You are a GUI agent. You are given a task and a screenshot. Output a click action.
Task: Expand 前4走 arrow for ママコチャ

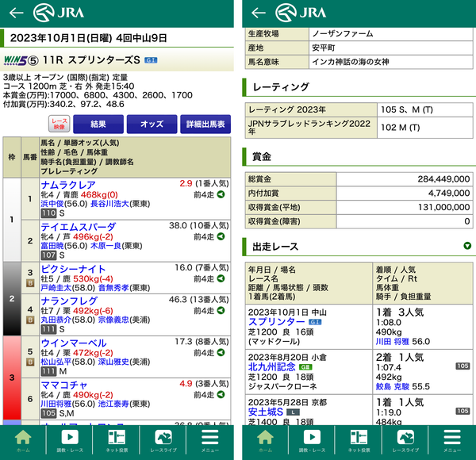[x=221, y=394]
